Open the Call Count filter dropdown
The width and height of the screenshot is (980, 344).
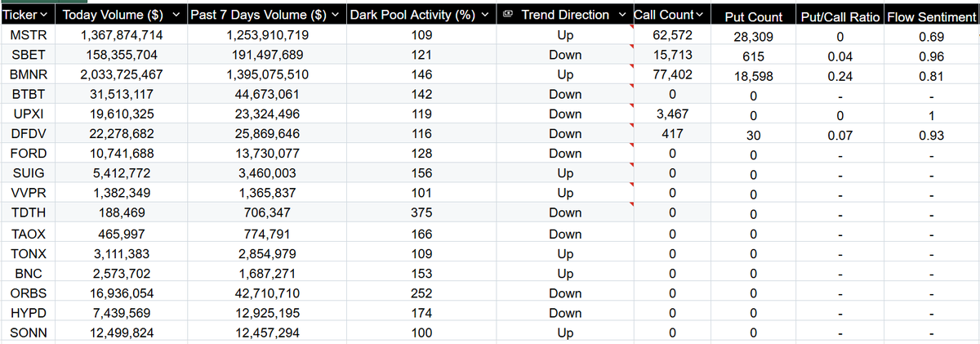coord(699,15)
